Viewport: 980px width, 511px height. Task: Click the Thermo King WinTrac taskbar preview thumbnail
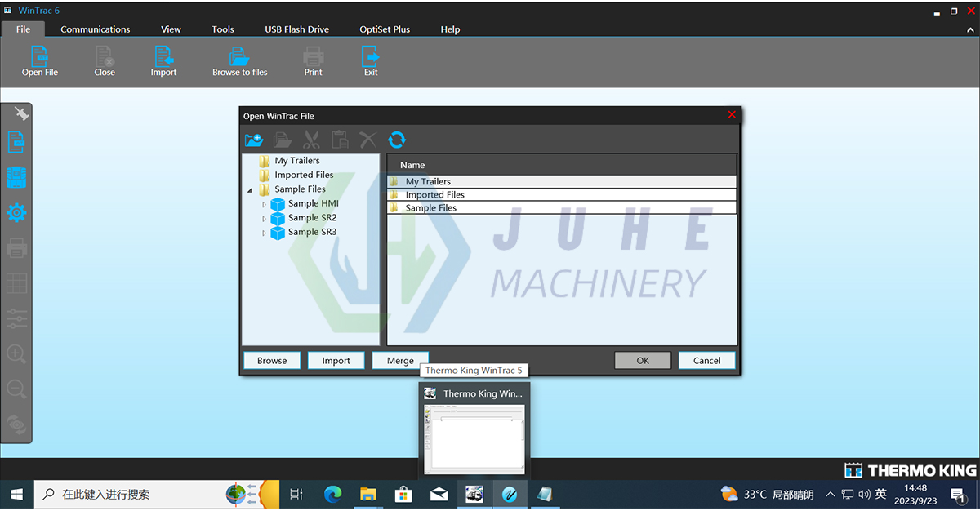[474, 437]
